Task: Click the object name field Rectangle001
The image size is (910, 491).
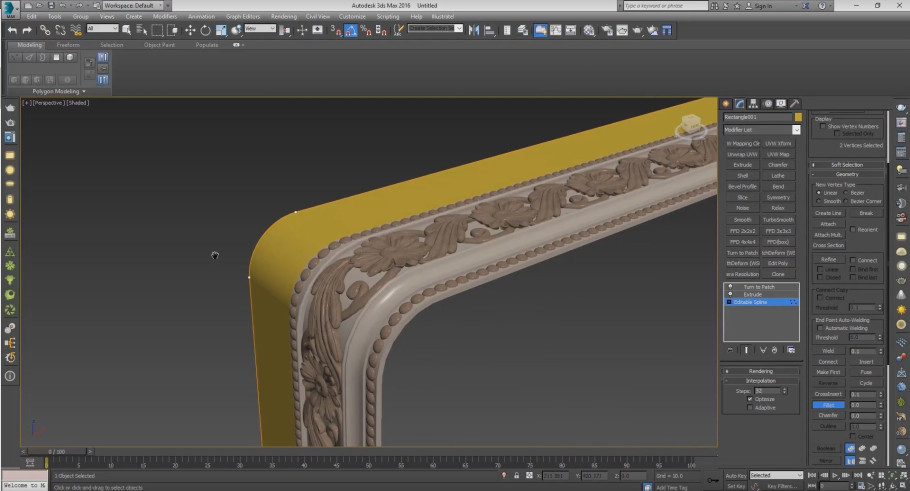Action: (757, 117)
